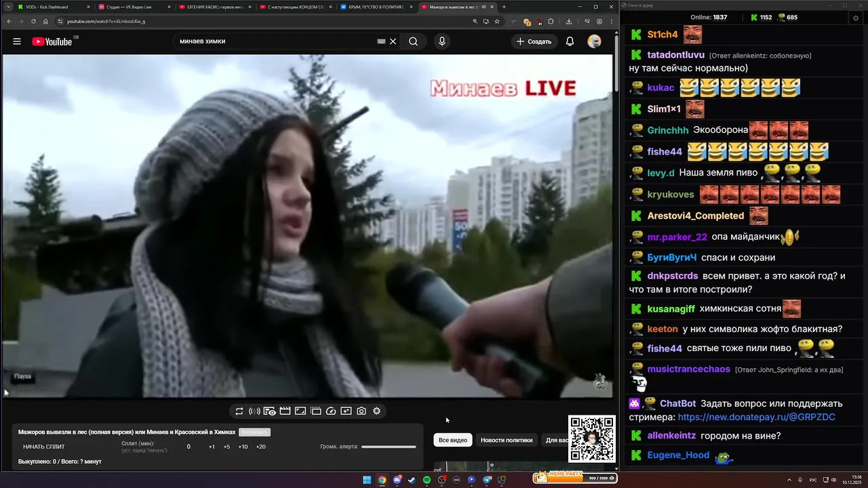The height and width of the screenshot is (488, 868).
Task: Start voice search with the microphone
Action: pyautogui.click(x=442, y=41)
